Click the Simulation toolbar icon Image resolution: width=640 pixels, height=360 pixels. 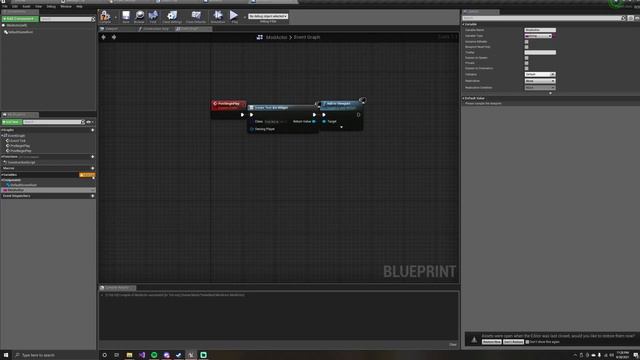[218, 16]
